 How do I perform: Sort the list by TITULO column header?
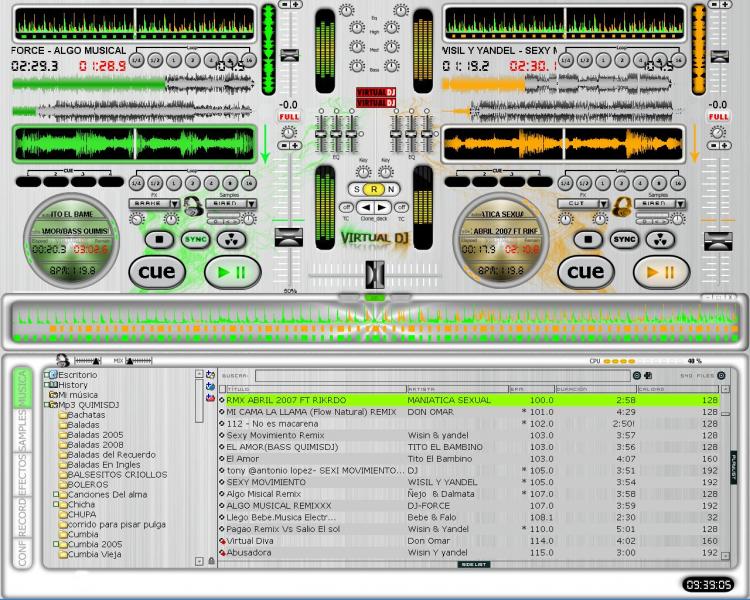tap(316, 389)
